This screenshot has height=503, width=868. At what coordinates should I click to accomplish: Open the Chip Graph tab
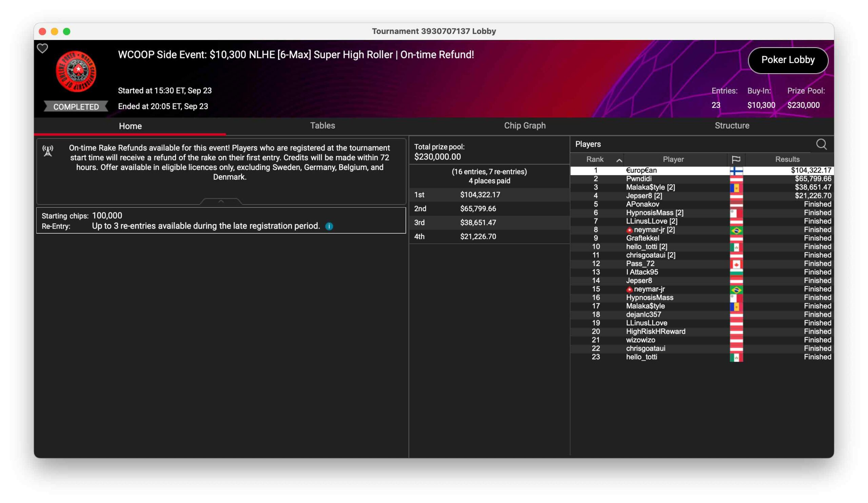(525, 126)
